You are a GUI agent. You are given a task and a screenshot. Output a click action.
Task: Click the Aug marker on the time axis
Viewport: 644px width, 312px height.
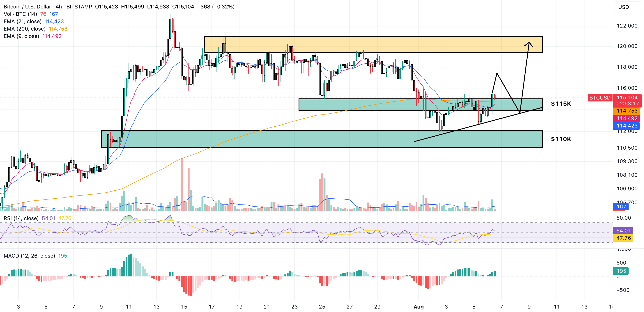pyautogui.click(x=418, y=307)
